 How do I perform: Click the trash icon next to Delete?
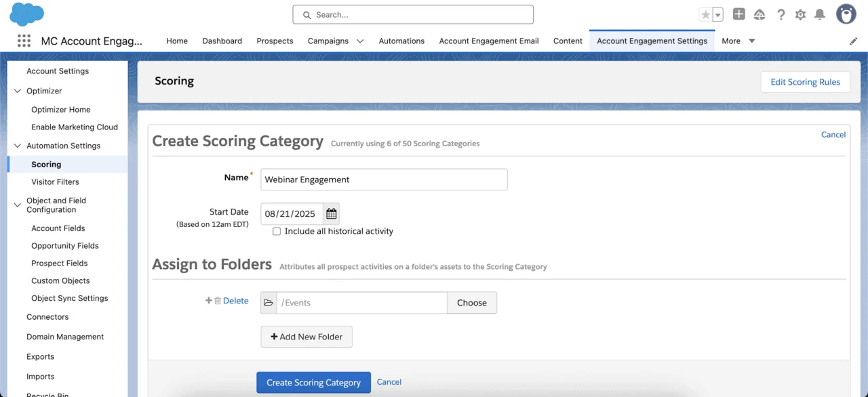tap(218, 301)
